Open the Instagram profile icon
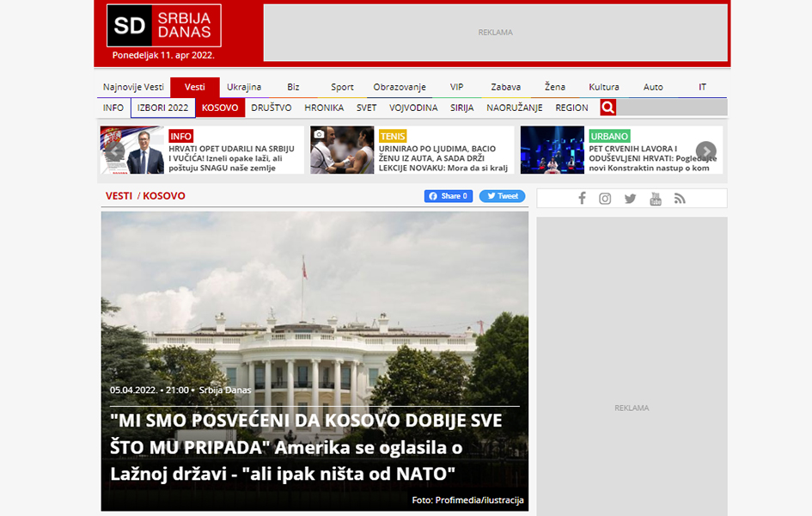812x516 pixels. tap(606, 198)
